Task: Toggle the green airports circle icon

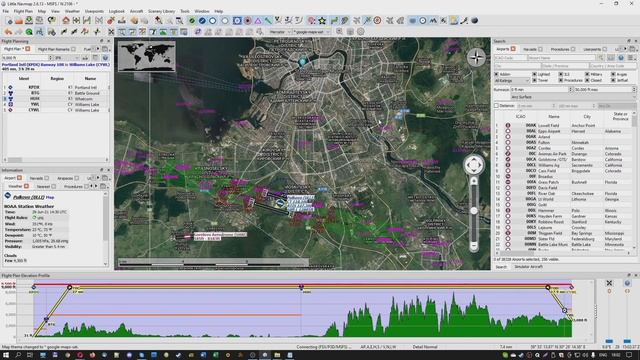Action: coord(192,20)
